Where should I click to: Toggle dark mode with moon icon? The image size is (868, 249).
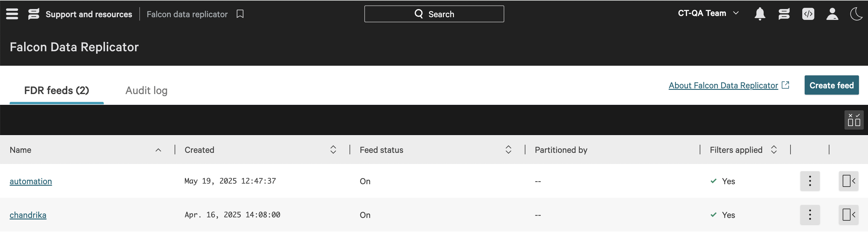coord(856,14)
